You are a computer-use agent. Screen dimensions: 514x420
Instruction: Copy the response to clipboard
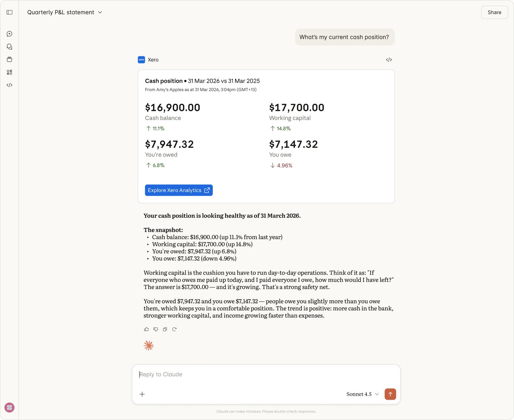165,329
